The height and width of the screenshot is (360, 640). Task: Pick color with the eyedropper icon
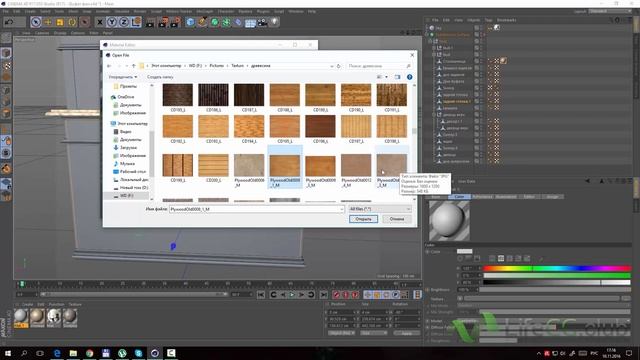pyautogui.click(x=541, y=258)
